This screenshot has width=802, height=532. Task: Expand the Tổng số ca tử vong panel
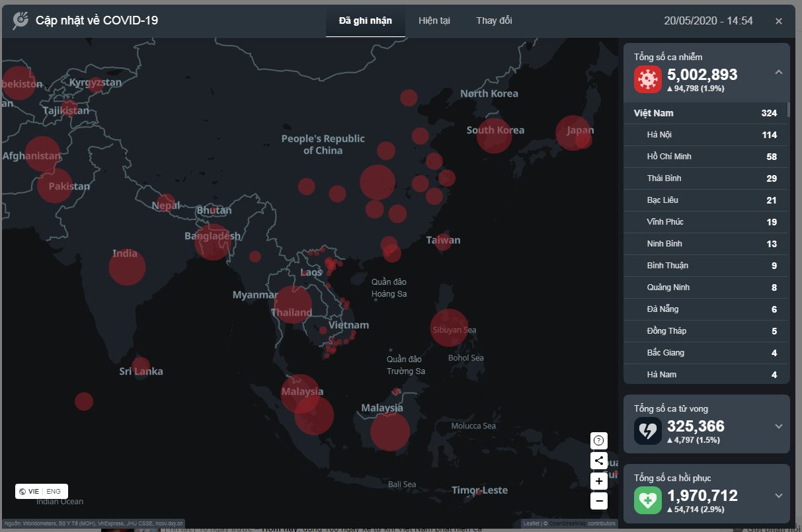tap(778, 426)
